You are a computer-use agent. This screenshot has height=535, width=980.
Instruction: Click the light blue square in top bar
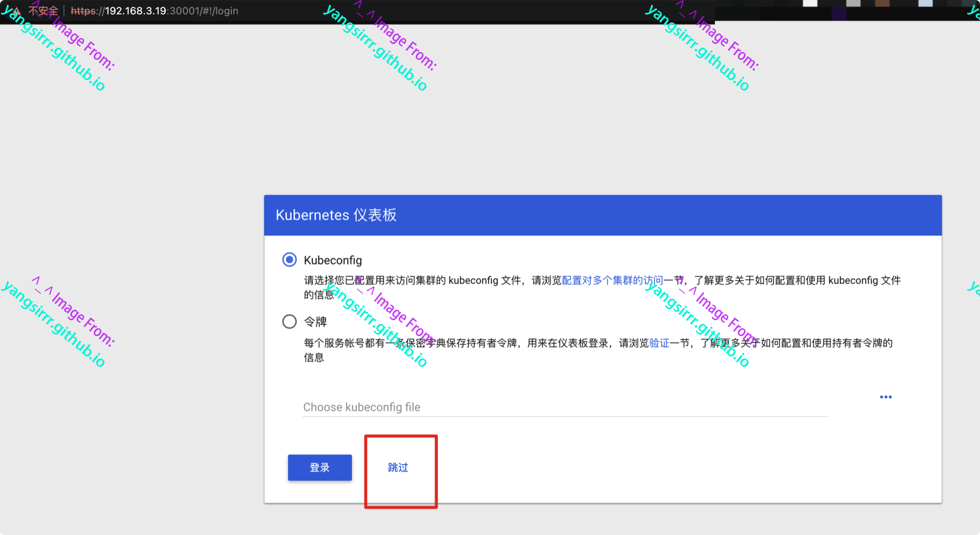pyautogui.click(x=925, y=3)
